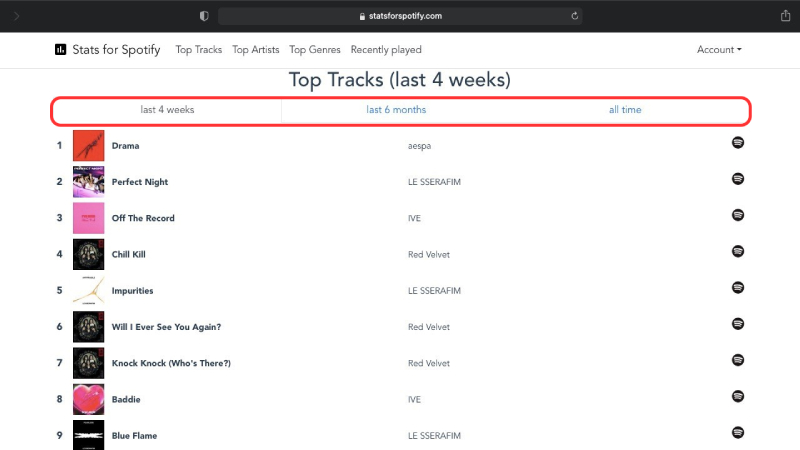The image size is (800, 450).
Task: Click the Blue Flame album cover
Action: pos(89,435)
